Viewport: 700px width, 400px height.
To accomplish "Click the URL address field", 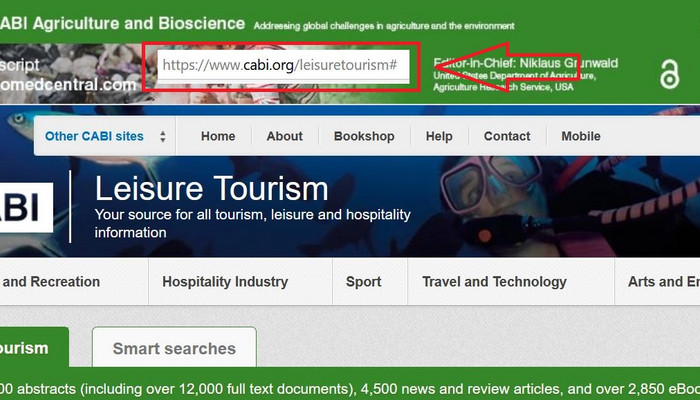I will (x=283, y=65).
